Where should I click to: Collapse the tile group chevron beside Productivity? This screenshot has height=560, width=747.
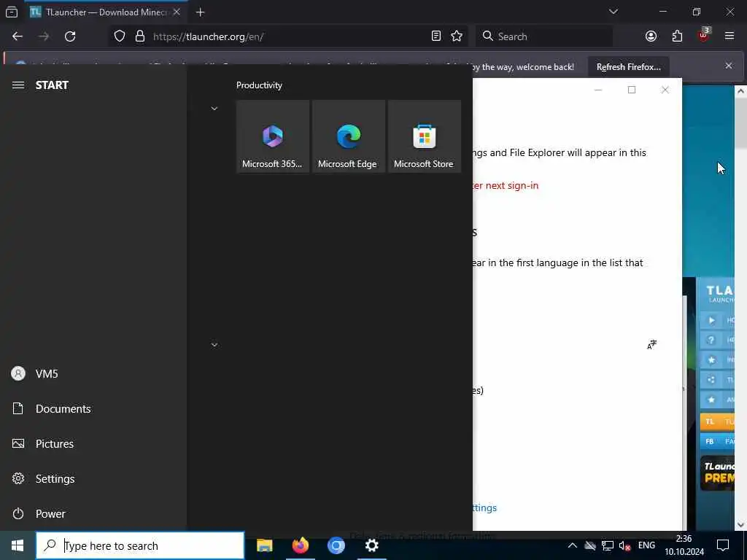click(214, 109)
